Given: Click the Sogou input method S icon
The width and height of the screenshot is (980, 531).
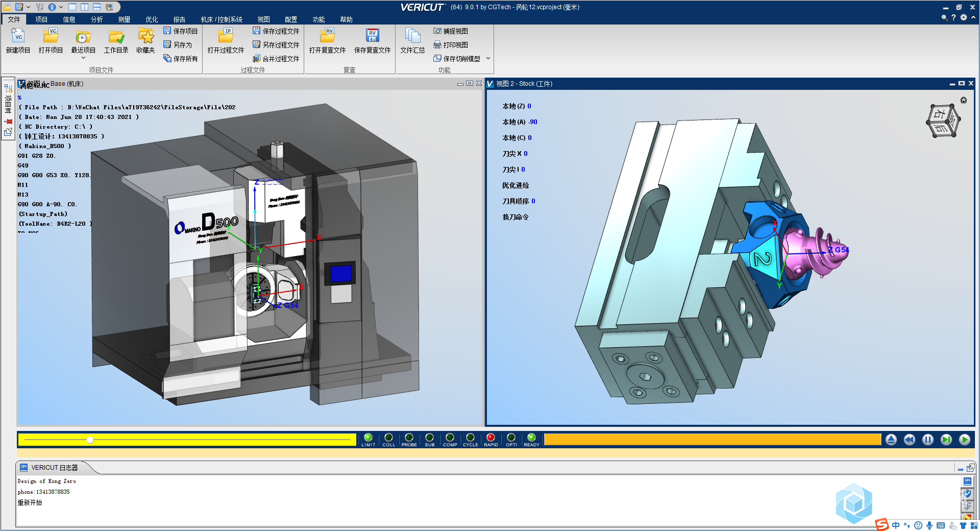Looking at the screenshot, I should 881,525.
